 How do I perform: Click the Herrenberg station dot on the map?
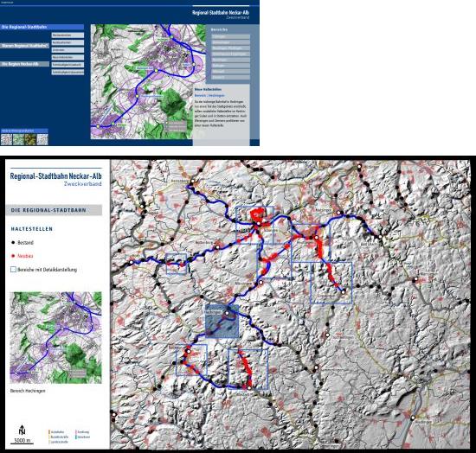pos(192,181)
